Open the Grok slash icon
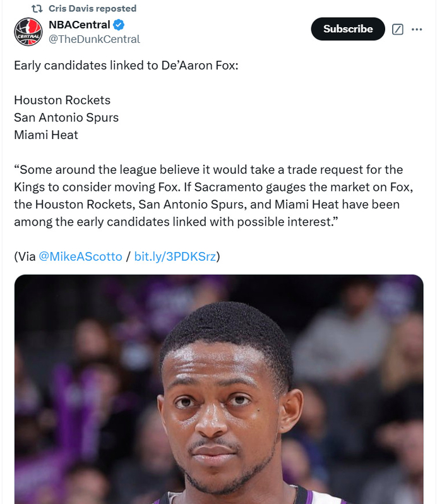 coord(398,29)
